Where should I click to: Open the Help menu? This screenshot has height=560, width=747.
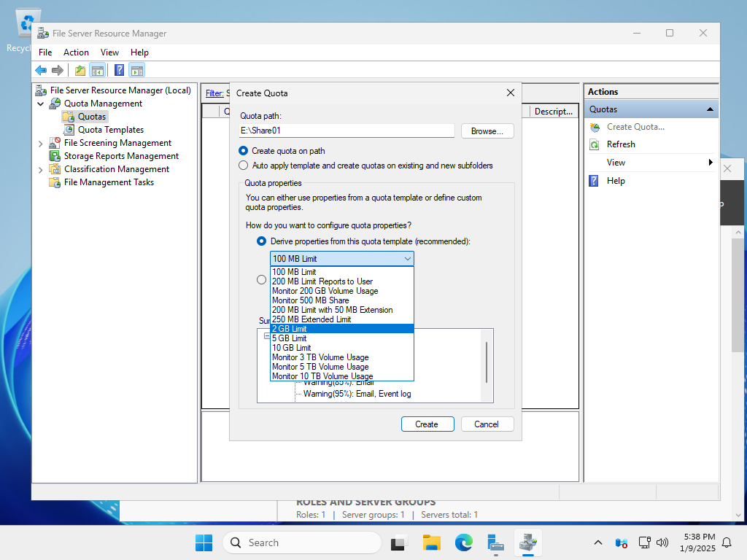[x=139, y=52]
